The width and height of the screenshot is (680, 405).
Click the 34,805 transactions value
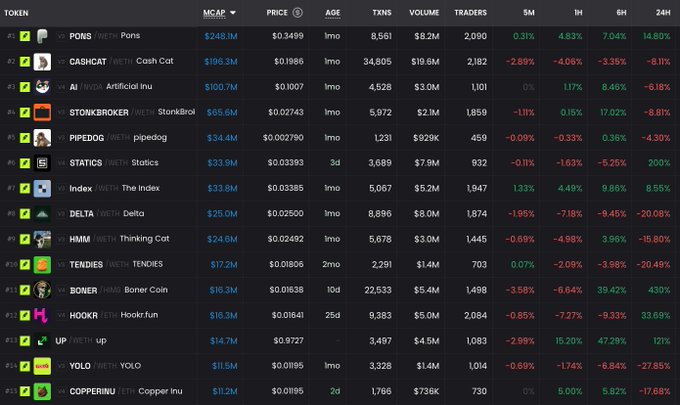point(377,62)
